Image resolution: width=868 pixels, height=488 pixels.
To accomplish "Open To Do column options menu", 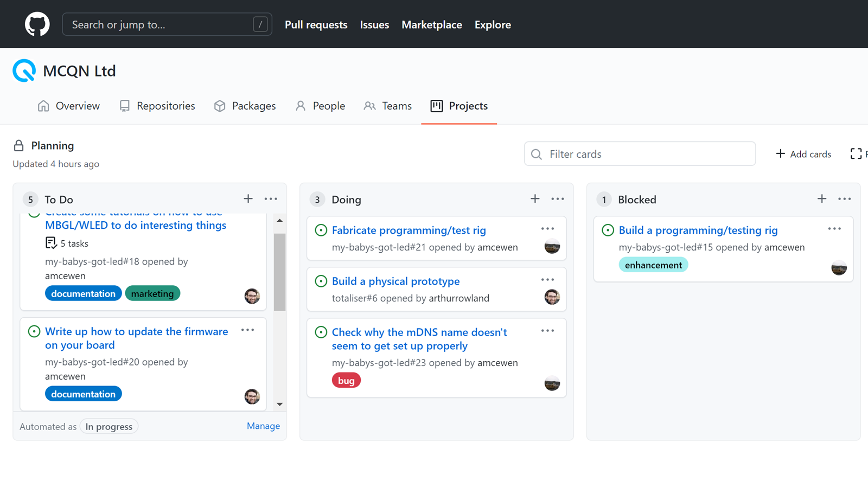I will [x=271, y=199].
